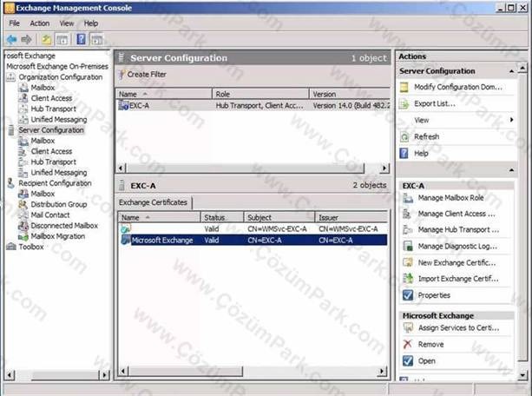Viewport: 532px width, 396px height.
Task: Click console tree scrollbar left arrow
Action: click(x=10, y=375)
